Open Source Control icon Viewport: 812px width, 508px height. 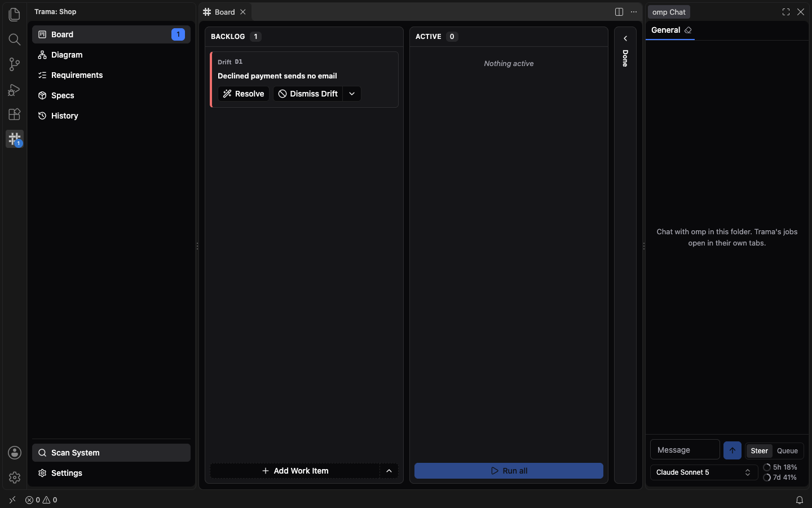click(x=15, y=64)
